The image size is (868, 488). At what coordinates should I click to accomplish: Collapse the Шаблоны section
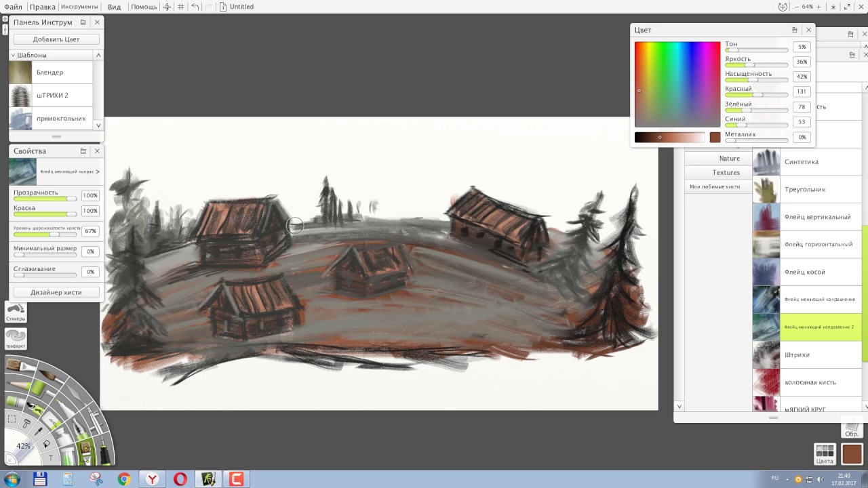click(x=13, y=55)
